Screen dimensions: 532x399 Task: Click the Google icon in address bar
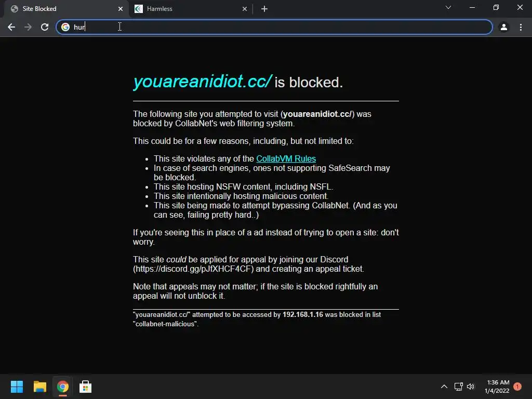[65, 27]
